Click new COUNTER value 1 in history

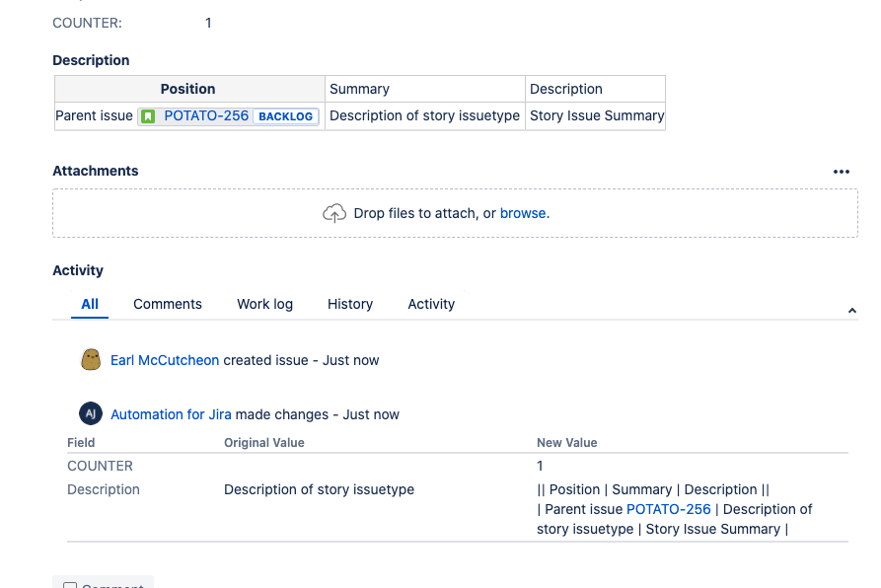pos(540,466)
